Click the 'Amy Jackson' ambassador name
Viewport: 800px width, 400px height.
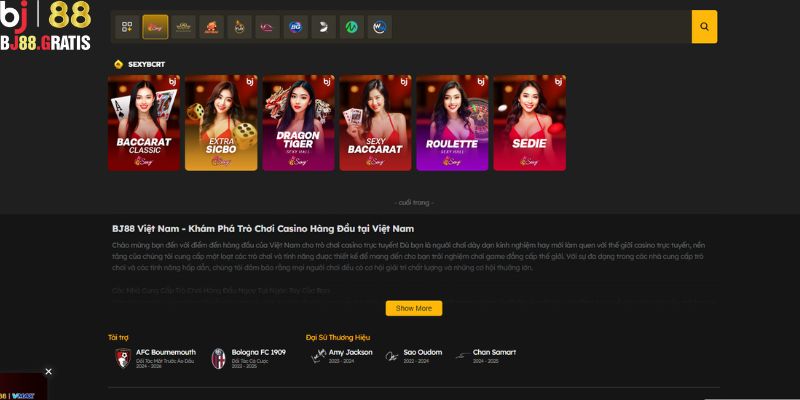point(351,352)
